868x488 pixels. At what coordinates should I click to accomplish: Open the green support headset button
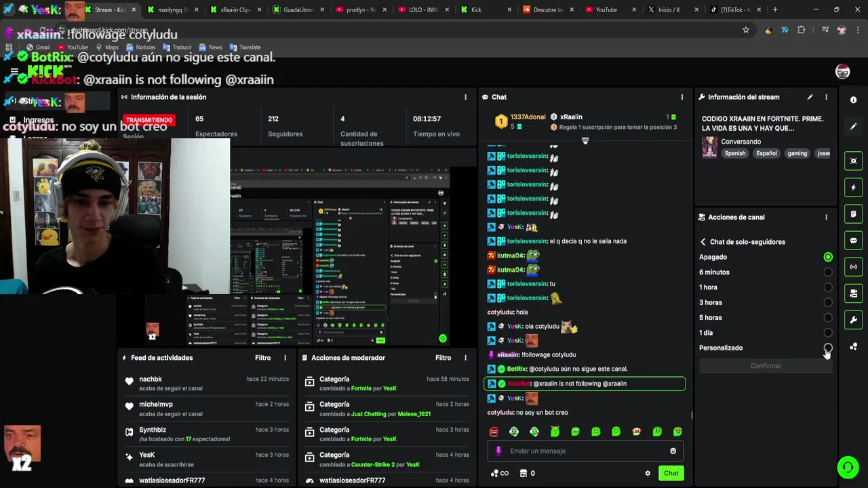point(848,467)
